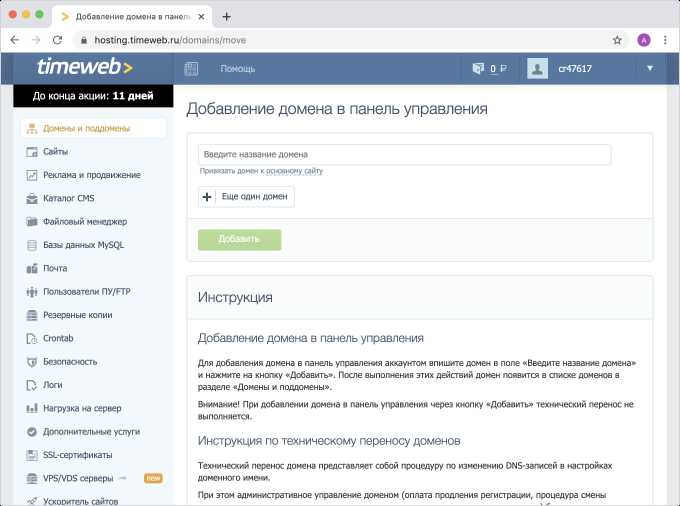This screenshot has height=506, width=680.
Task: Open the dashboard panel icon next to Помощь
Action: tap(191, 69)
